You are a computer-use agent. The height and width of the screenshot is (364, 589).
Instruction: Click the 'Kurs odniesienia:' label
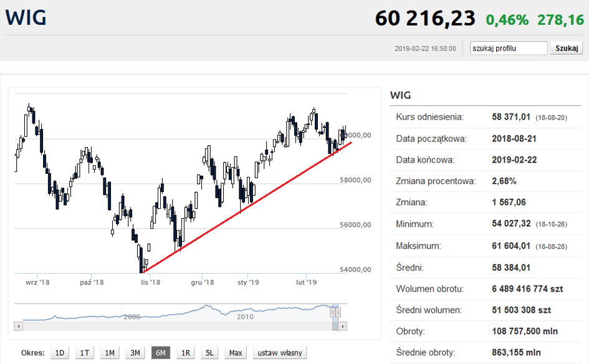[x=429, y=117]
